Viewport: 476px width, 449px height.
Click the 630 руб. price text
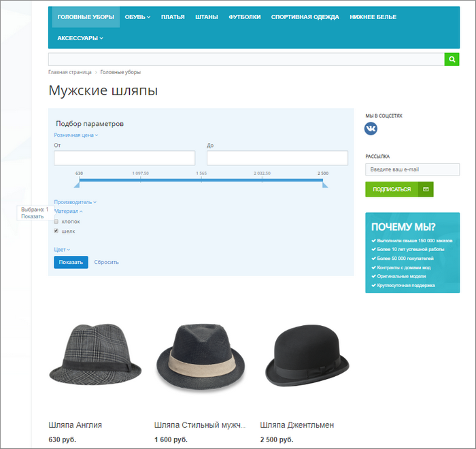pyautogui.click(x=63, y=439)
